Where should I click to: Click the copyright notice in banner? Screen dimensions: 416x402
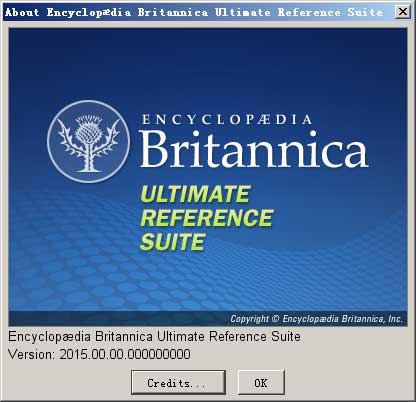click(x=316, y=319)
